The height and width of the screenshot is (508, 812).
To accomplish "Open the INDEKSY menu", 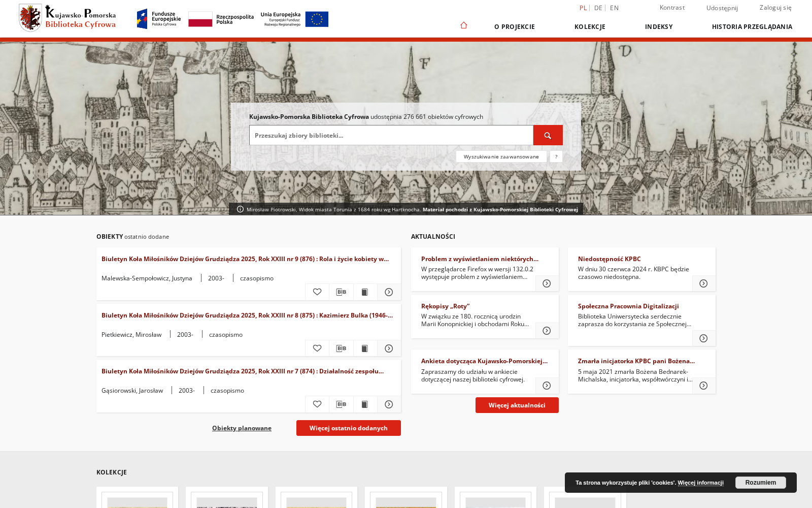I will click(x=659, y=27).
